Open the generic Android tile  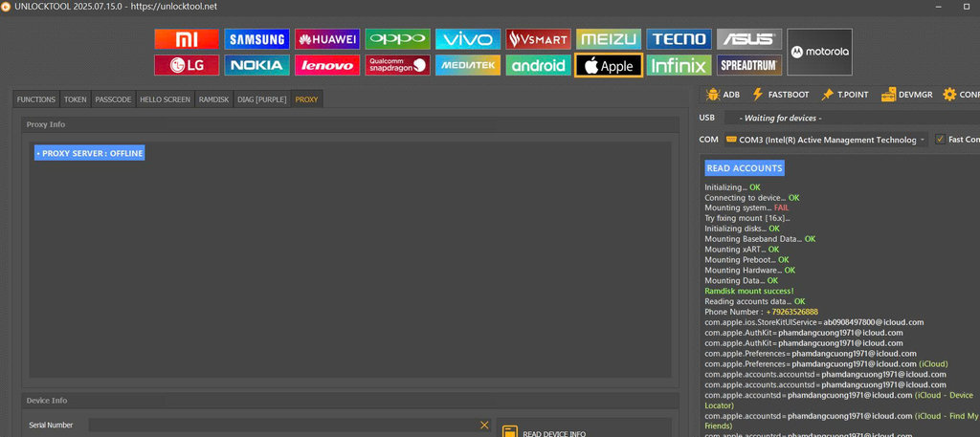538,65
